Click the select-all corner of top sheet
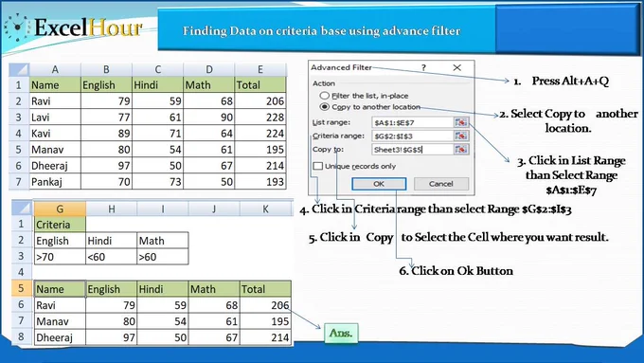The width and height of the screenshot is (644, 363). (x=19, y=69)
